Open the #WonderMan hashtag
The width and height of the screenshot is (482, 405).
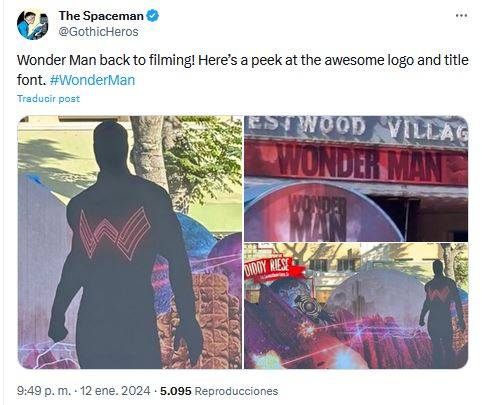pos(92,80)
